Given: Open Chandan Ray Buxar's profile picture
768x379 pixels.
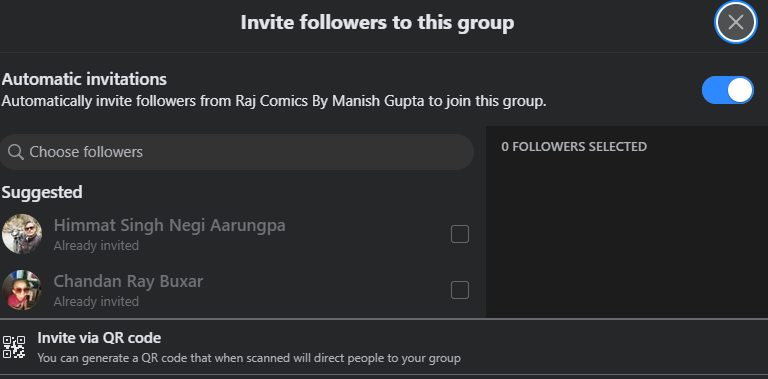Looking at the screenshot, I should (x=22, y=290).
